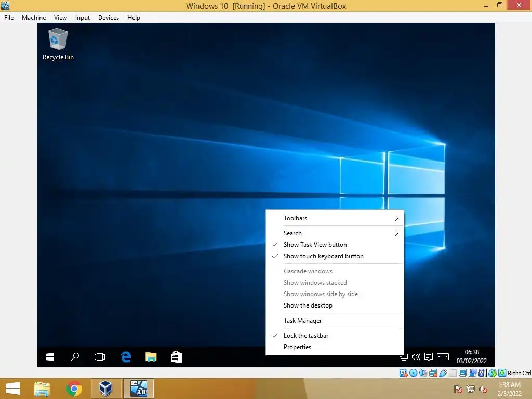Click the guest clock showing 06:38
The height and width of the screenshot is (399, 532).
[472, 356]
